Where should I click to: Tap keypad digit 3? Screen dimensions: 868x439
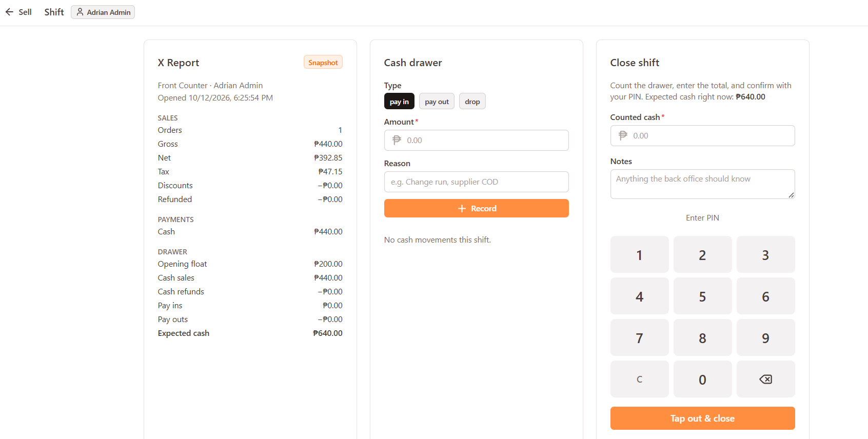pyautogui.click(x=765, y=254)
